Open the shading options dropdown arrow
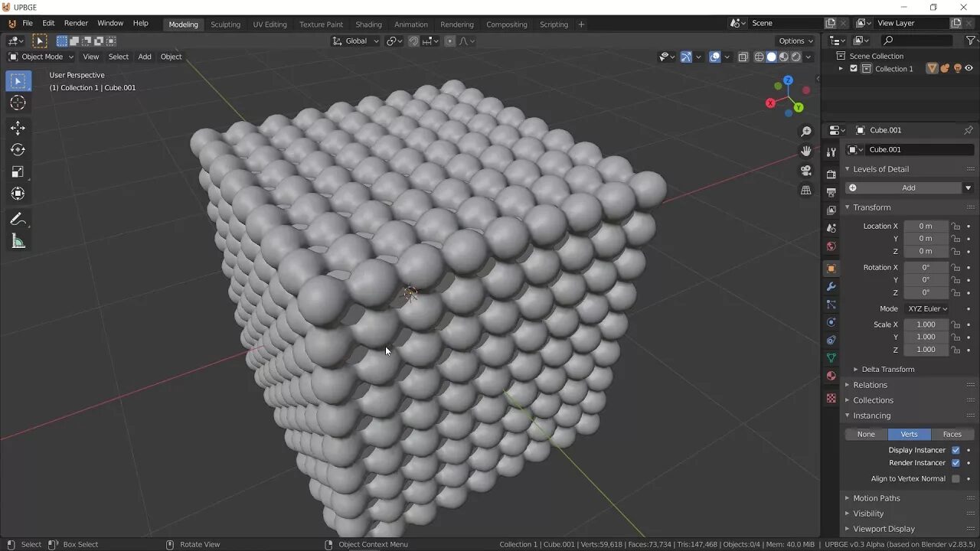Viewport: 980px width, 551px height. (x=808, y=57)
